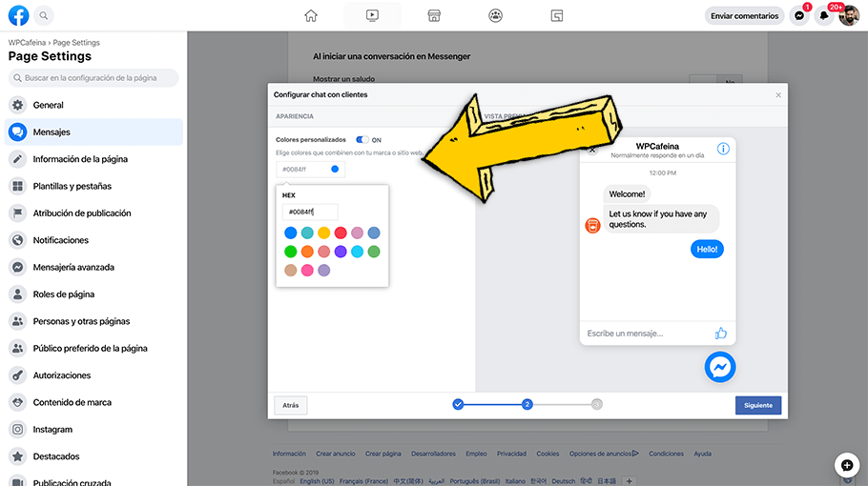The width and height of the screenshot is (868, 486).
Task: Select the teal color swatch
Action: click(307, 233)
